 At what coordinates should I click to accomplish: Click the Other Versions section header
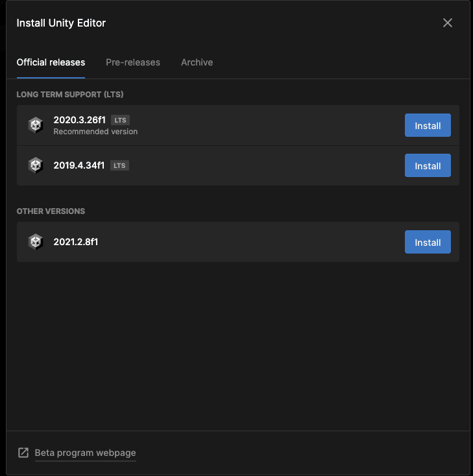[x=51, y=211]
